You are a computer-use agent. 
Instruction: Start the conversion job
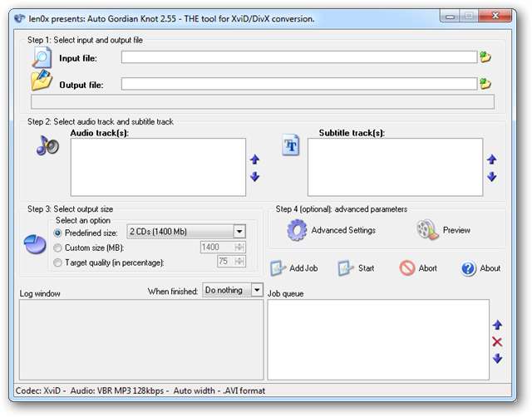coord(356,268)
